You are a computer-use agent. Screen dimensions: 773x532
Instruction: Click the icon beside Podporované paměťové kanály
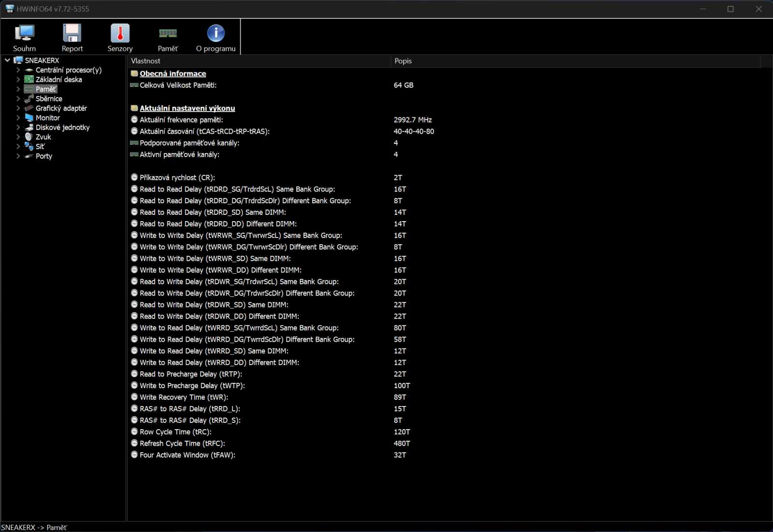(x=134, y=143)
